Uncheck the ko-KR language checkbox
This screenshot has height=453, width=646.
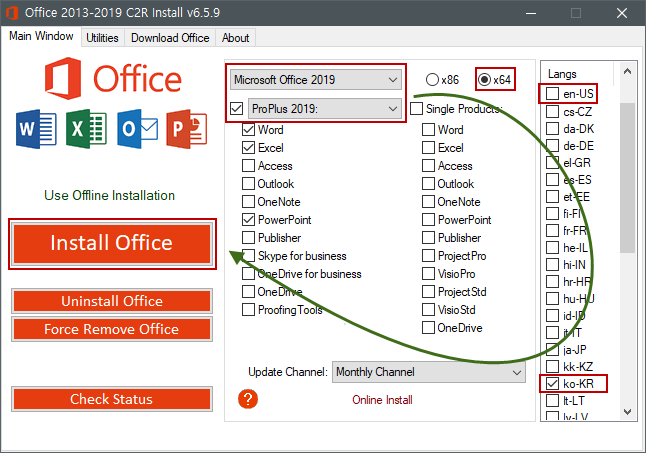tap(552, 384)
